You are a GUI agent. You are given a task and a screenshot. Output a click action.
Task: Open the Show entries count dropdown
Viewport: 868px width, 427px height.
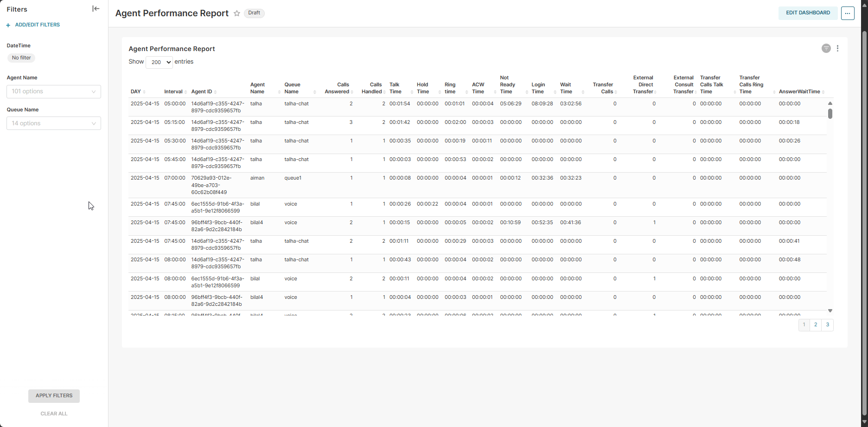coord(159,62)
